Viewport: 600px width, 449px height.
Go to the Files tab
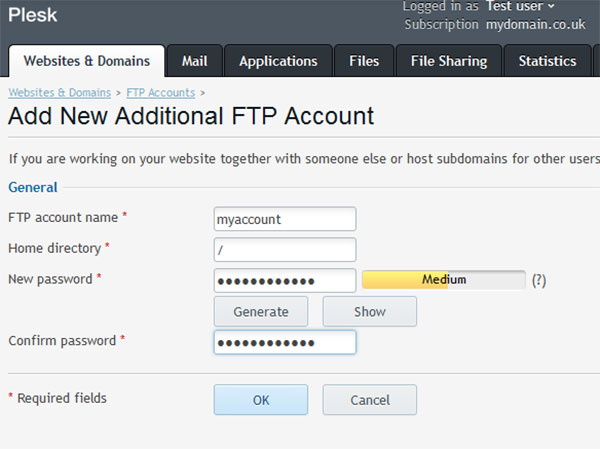click(x=364, y=61)
